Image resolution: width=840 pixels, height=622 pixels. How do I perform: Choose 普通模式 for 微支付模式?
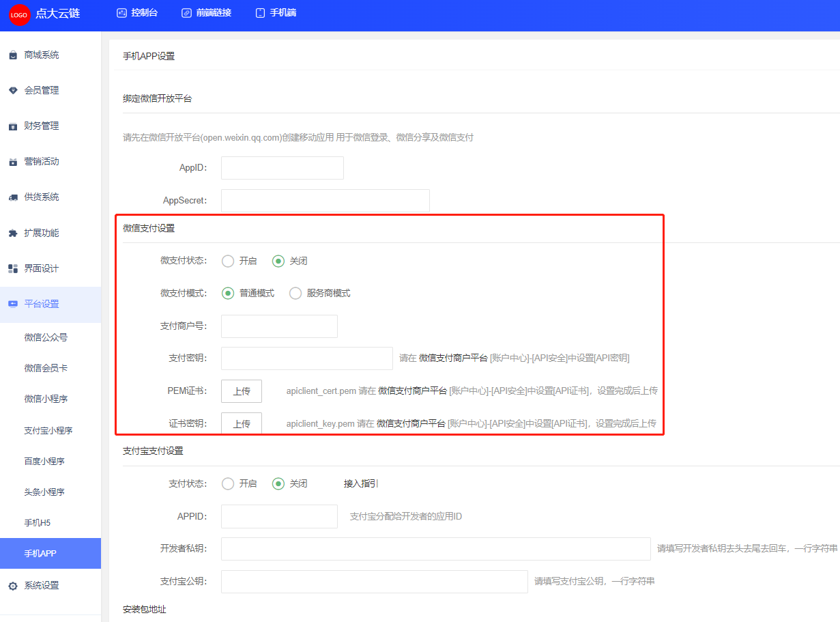[x=228, y=293]
